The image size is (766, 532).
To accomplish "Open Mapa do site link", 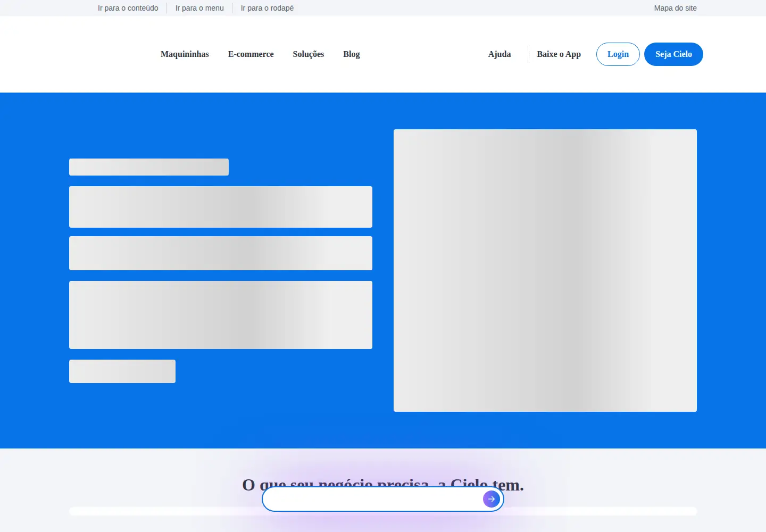I will click(x=675, y=8).
